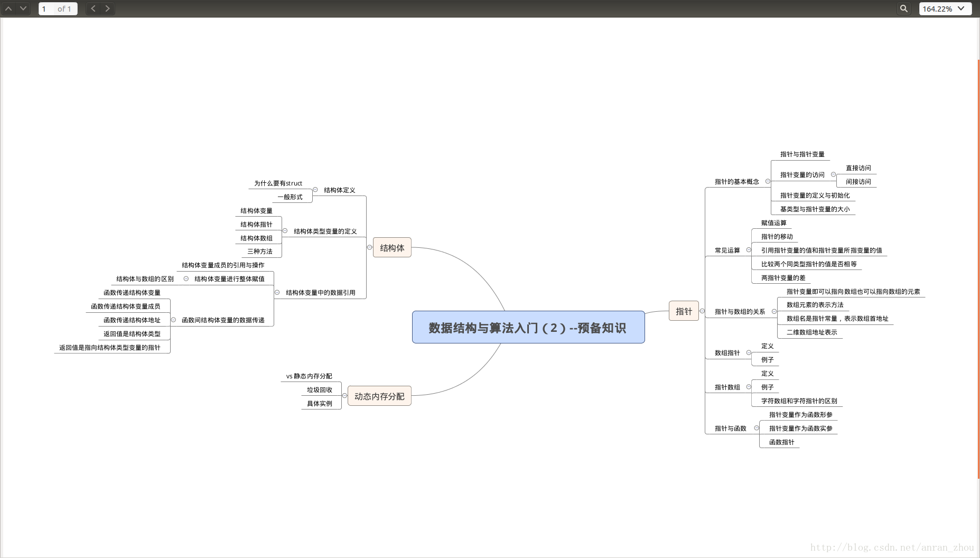Collapse circle beside the 结构体 node
Viewport: 980px width, 558px height.
point(369,247)
